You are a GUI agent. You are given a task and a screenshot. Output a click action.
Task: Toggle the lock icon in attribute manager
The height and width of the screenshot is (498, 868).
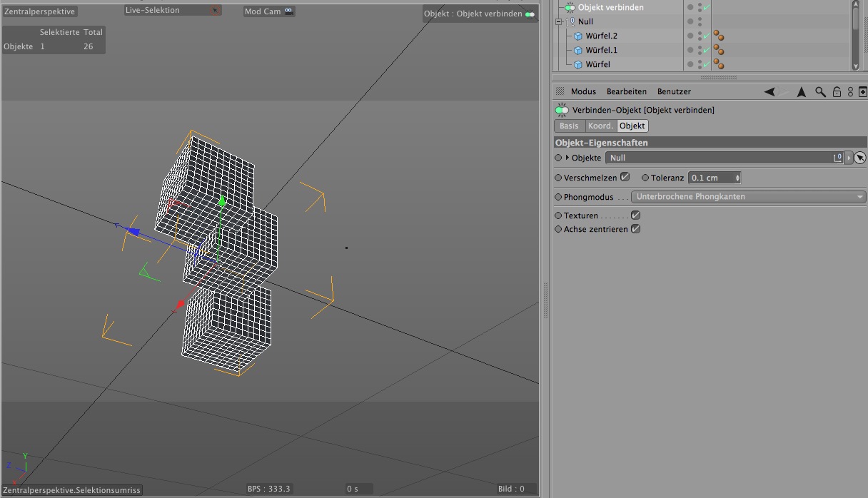[x=837, y=91]
